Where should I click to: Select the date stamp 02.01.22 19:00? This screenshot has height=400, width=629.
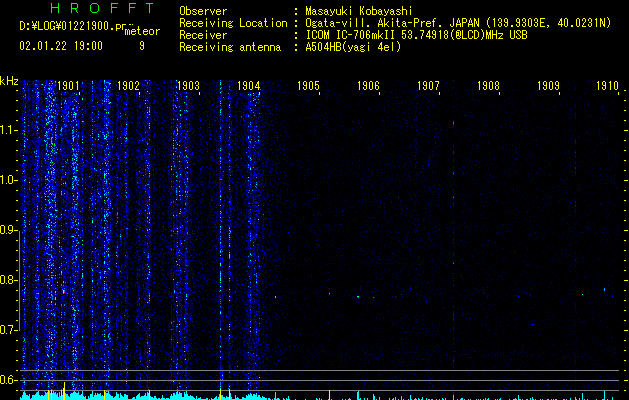coord(61,46)
